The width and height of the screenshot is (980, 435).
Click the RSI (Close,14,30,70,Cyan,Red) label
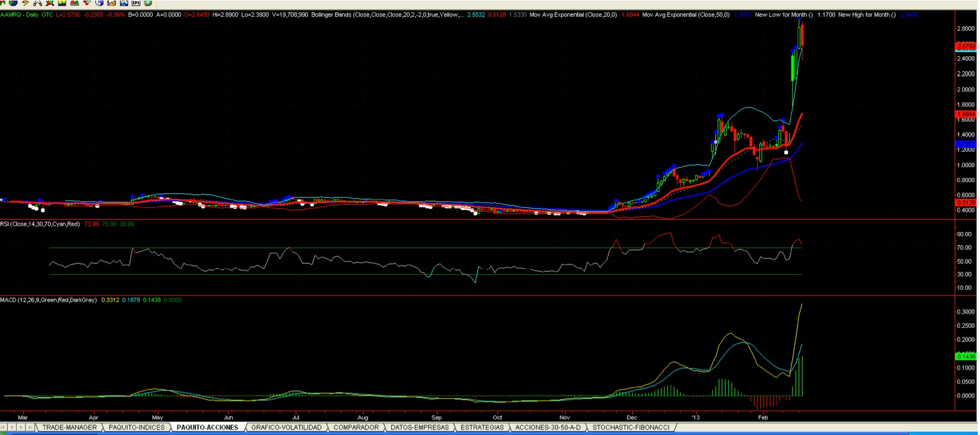click(40, 224)
